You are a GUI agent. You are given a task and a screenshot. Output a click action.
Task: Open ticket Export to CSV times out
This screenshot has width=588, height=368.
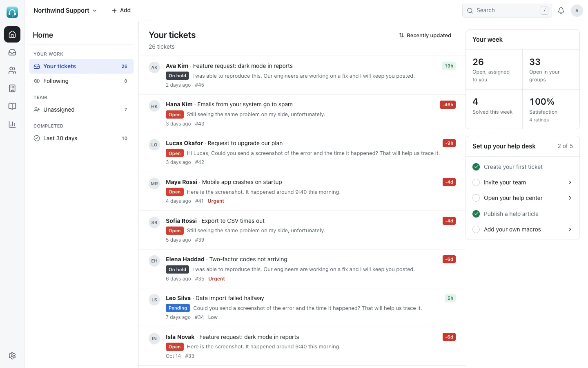pyautogui.click(x=302, y=230)
